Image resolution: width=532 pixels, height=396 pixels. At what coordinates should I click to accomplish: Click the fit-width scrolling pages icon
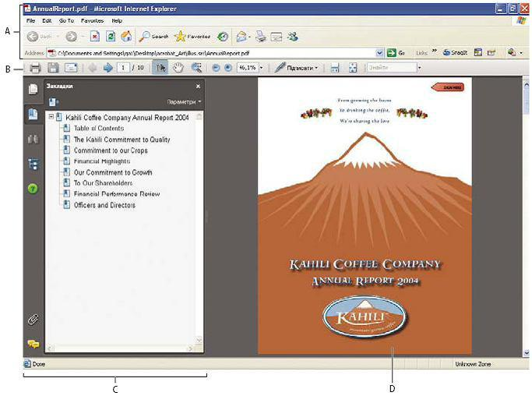(x=335, y=68)
